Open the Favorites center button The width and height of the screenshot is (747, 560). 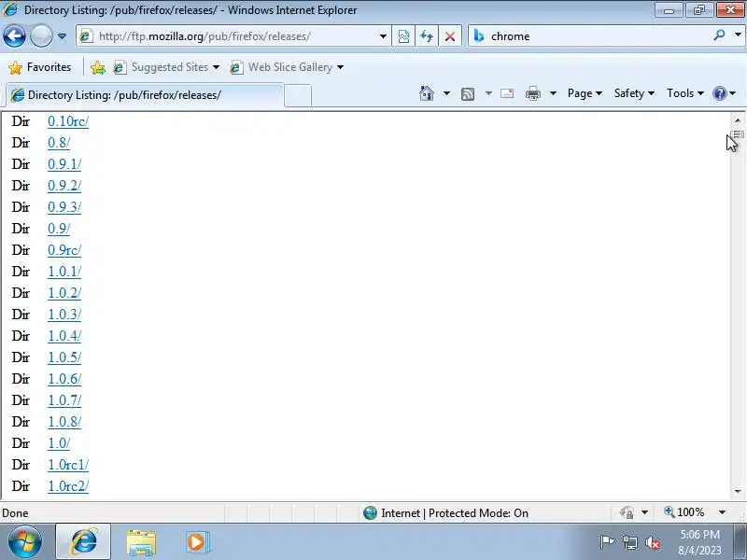40,67
